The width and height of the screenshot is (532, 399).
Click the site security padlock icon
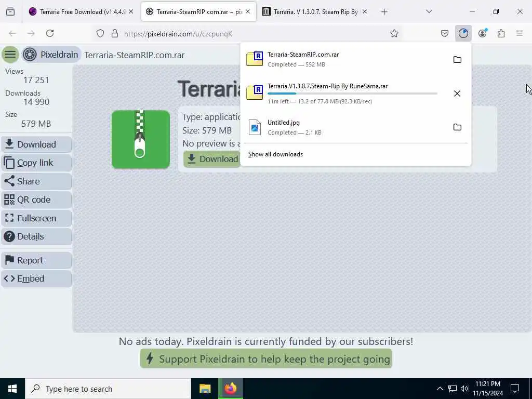[115, 33]
